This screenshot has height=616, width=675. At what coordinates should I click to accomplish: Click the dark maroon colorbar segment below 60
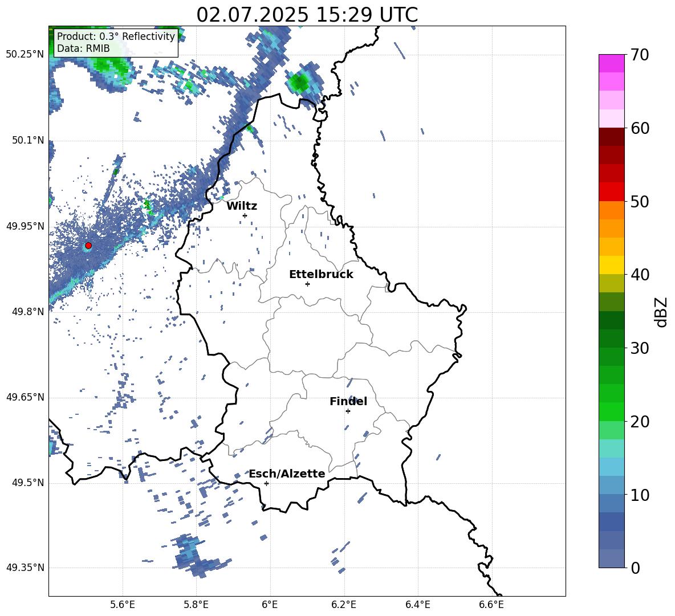coord(611,137)
